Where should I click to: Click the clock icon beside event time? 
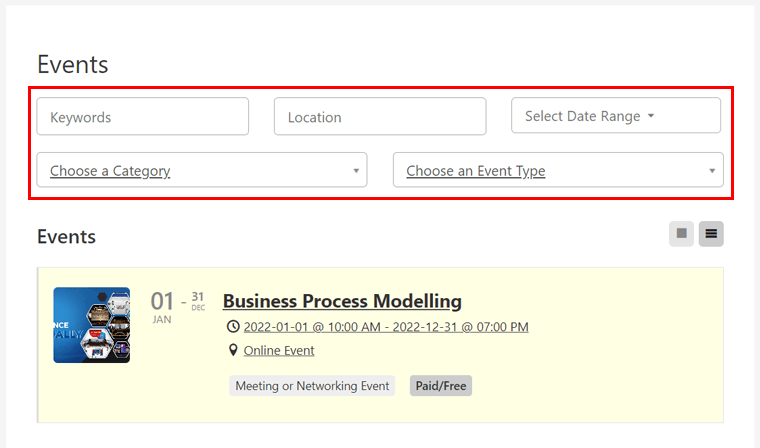(x=233, y=327)
